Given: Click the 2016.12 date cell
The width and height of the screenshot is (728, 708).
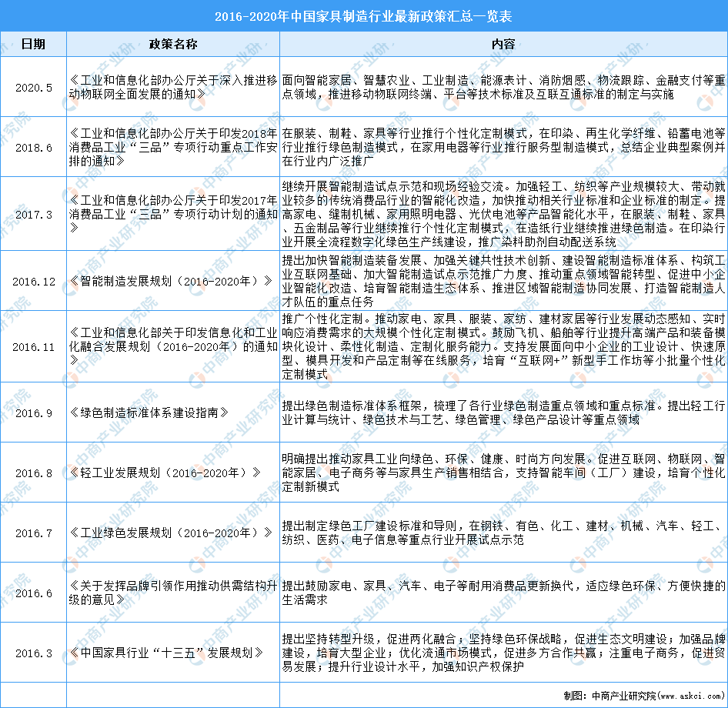Looking at the screenshot, I should [33, 281].
